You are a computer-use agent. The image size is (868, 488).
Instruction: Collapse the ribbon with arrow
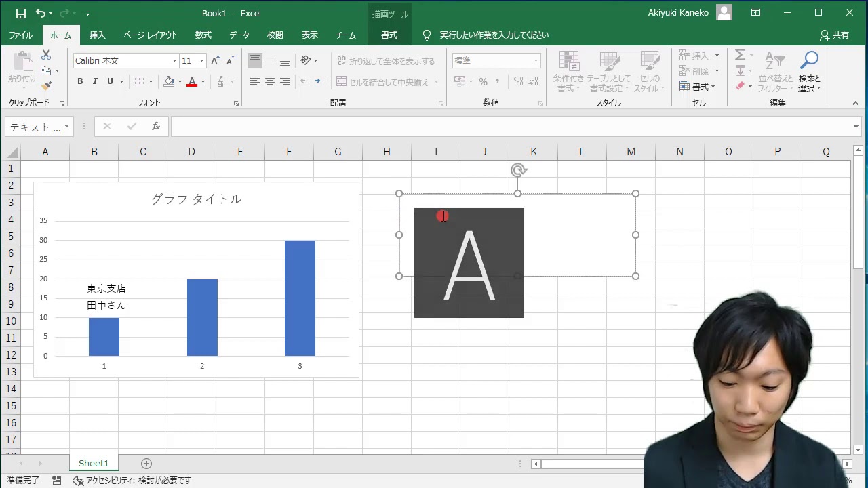click(856, 103)
